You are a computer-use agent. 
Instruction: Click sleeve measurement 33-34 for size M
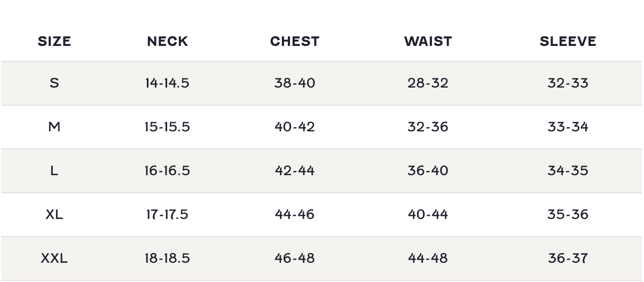coord(568,127)
